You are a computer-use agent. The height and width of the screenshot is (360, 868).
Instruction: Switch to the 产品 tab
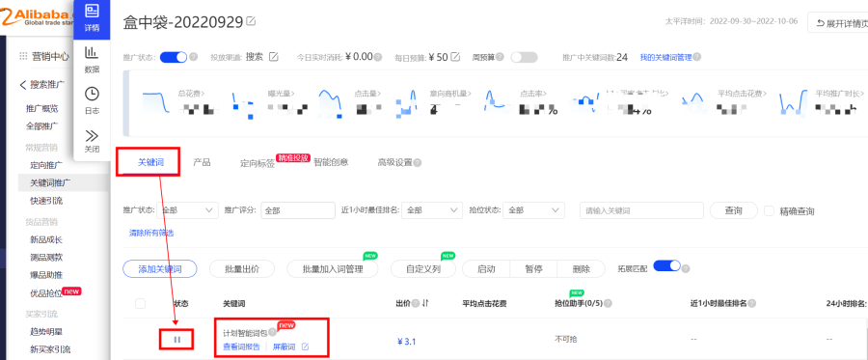click(x=202, y=162)
